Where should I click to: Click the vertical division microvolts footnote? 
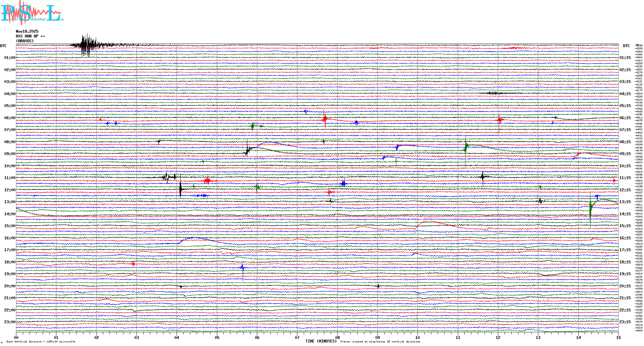[x=41, y=342]
